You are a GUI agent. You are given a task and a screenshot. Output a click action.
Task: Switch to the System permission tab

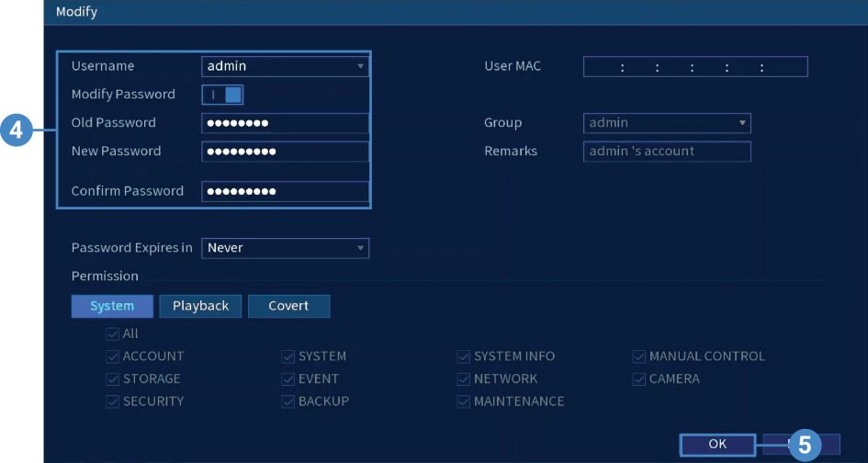[x=112, y=306]
